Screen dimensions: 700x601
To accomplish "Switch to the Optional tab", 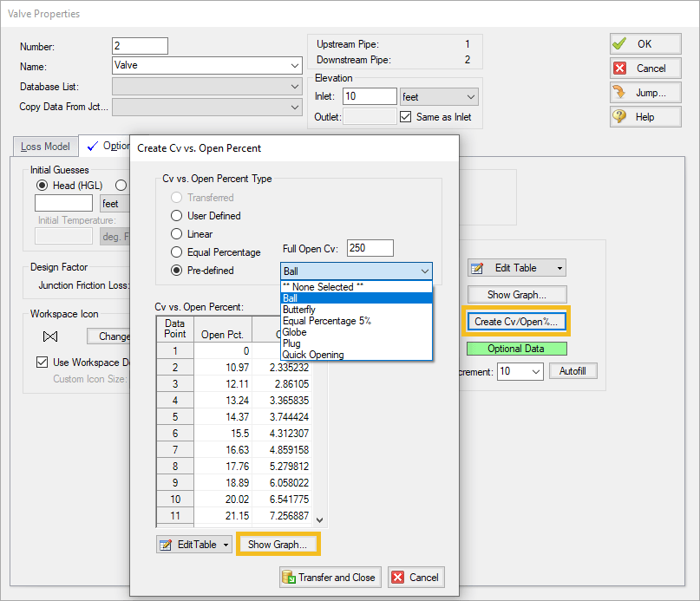I will (x=105, y=146).
